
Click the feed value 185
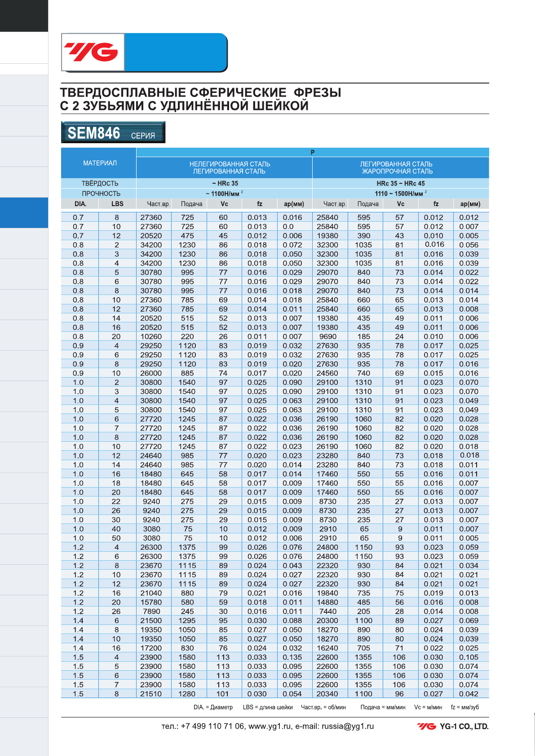pos(364,337)
